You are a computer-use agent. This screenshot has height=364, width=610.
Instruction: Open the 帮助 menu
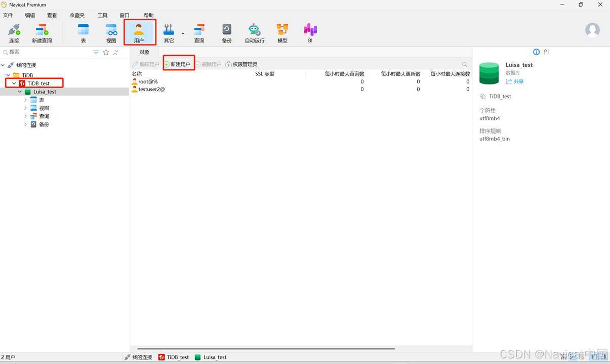pos(148,15)
